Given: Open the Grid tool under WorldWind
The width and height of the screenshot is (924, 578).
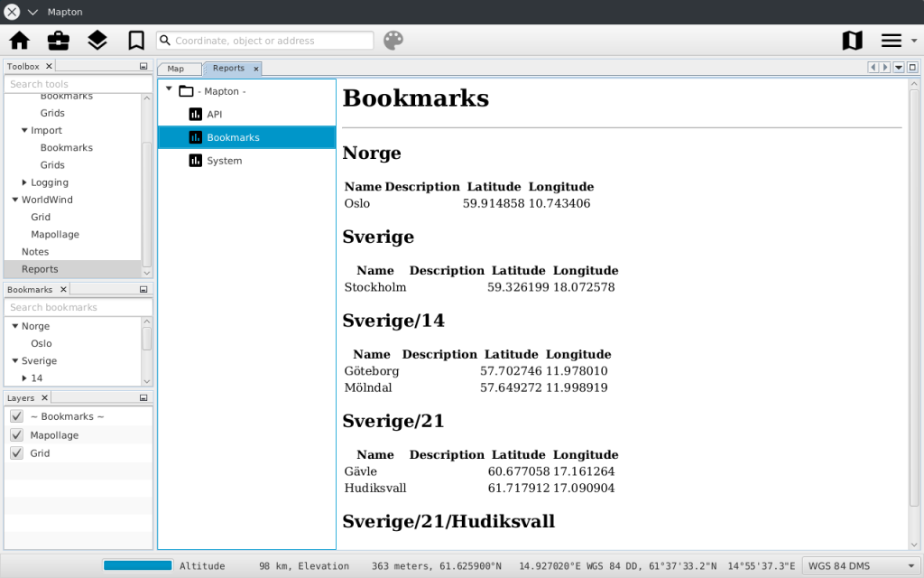Looking at the screenshot, I should pyautogui.click(x=41, y=217).
